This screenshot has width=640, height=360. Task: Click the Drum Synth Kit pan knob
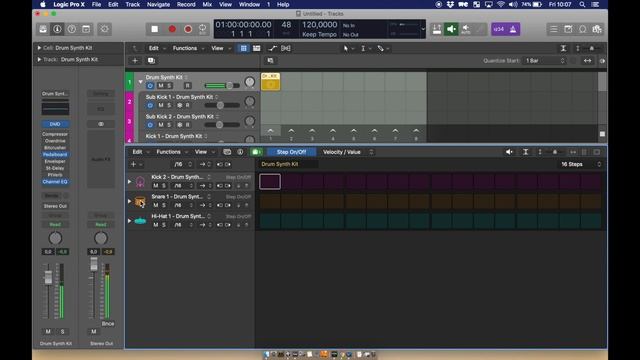(x=249, y=82)
